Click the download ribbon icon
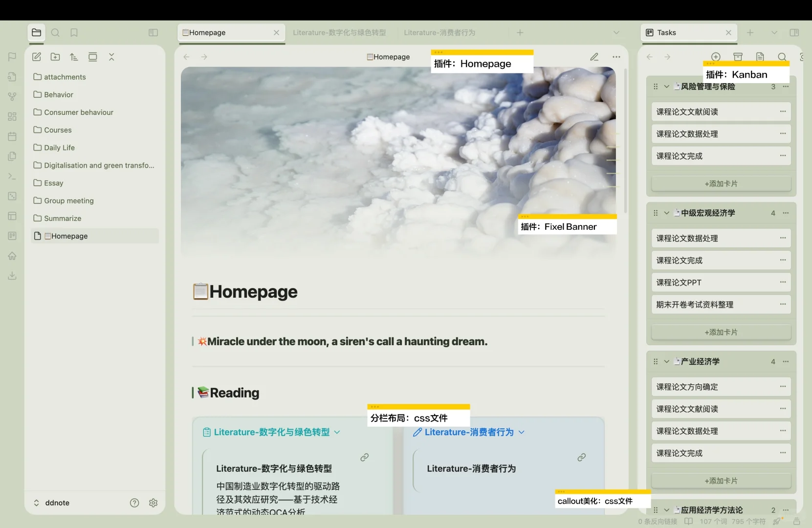Image resolution: width=812 pixels, height=528 pixels. click(12, 276)
